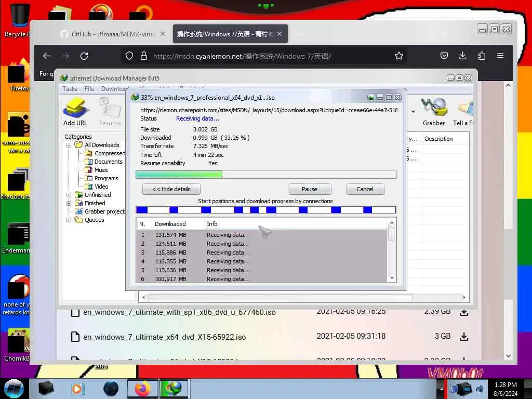Open the Firefox desktop shortcut
Viewport: 532px width, 399px height.
tap(19, 76)
